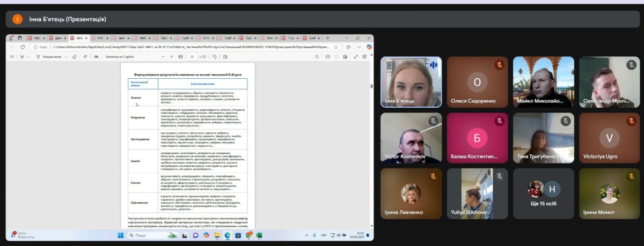The image size is (644, 246).
Task: Click the PDF zoom out minus button
Action: pyautogui.click(x=163, y=56)
